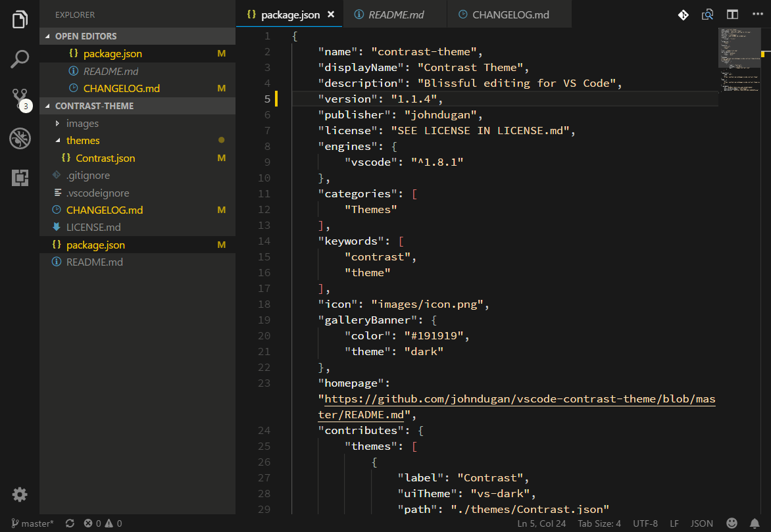Image resolution: width=771 pixels, height=532 pixels.
Task: Open Source Control view with 3 changes
Action: click(22, 100)
